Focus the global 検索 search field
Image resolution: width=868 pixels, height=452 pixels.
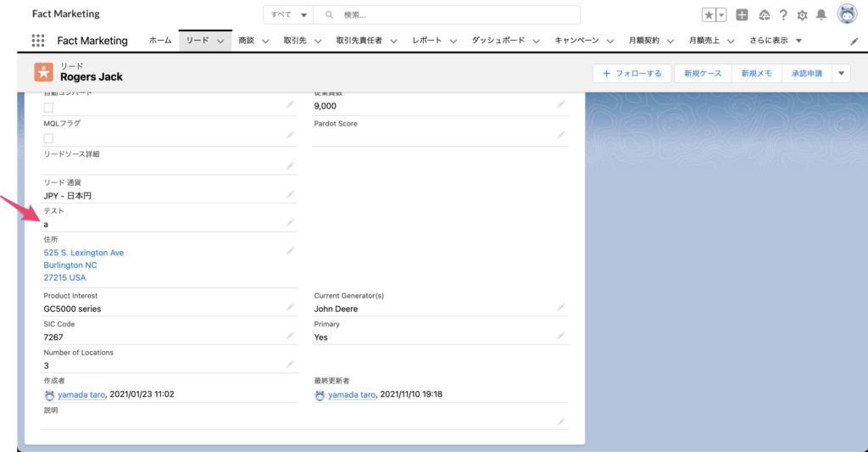(447, 15)
